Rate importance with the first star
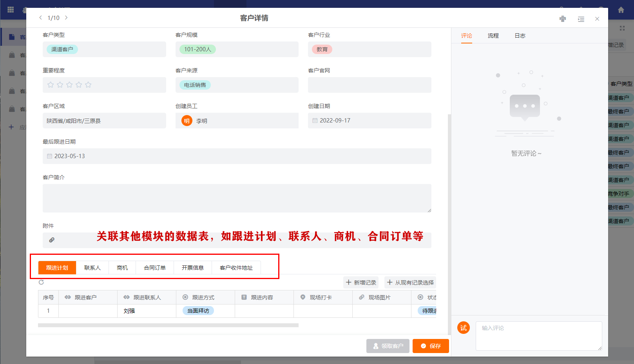634x364 pixels. coord(51,84)
